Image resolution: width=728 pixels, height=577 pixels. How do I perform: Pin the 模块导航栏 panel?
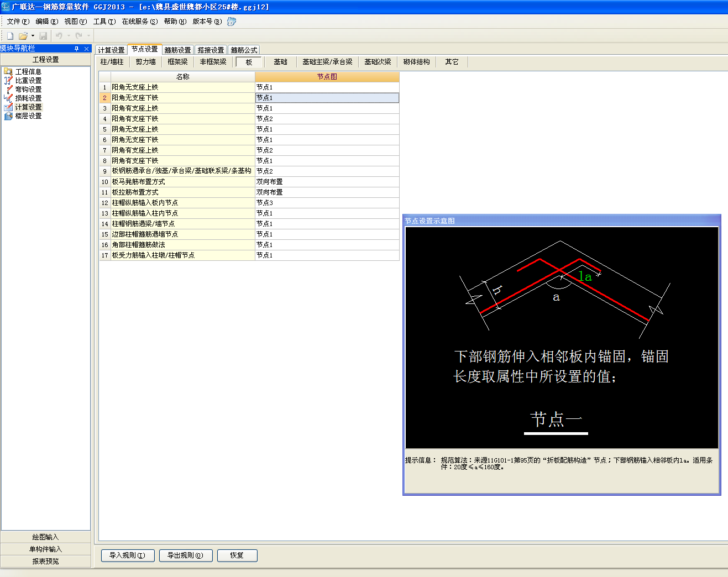pyautogui.click(x=77, y=49)
